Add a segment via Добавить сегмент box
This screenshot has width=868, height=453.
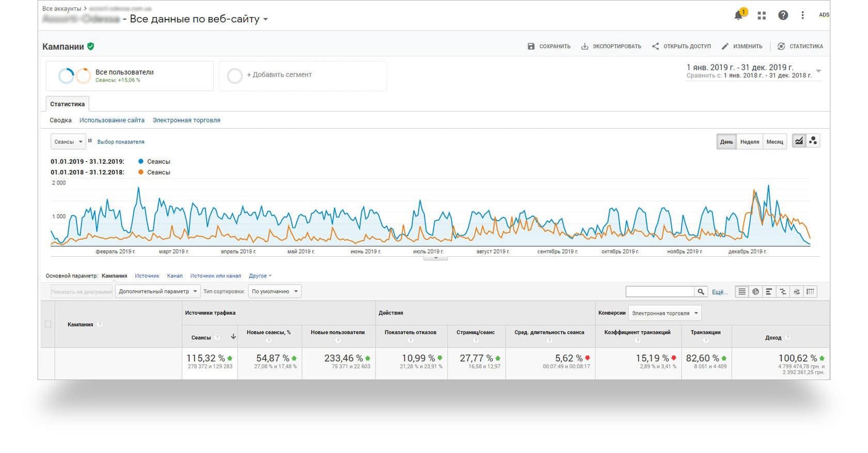pos(303,75)
